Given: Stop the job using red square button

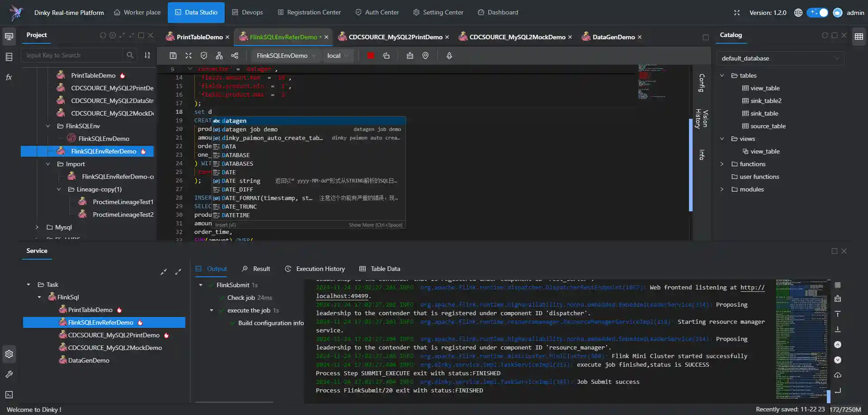Looking at the screenshot, I should tap(370, 56).
